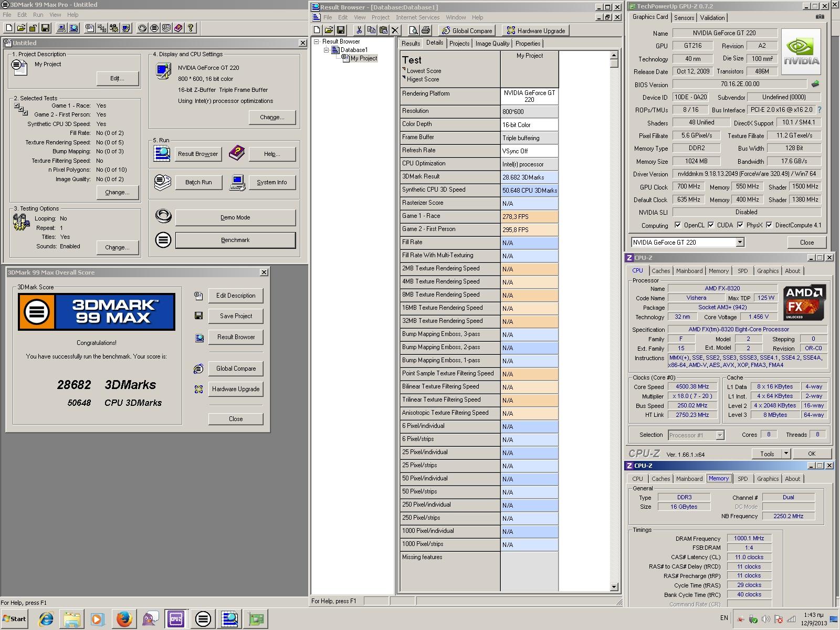Toggle PhysX checkbox in GPU-Z
Image resolution: width=840 pixels, height=630 pixels.
coord(740,225)
